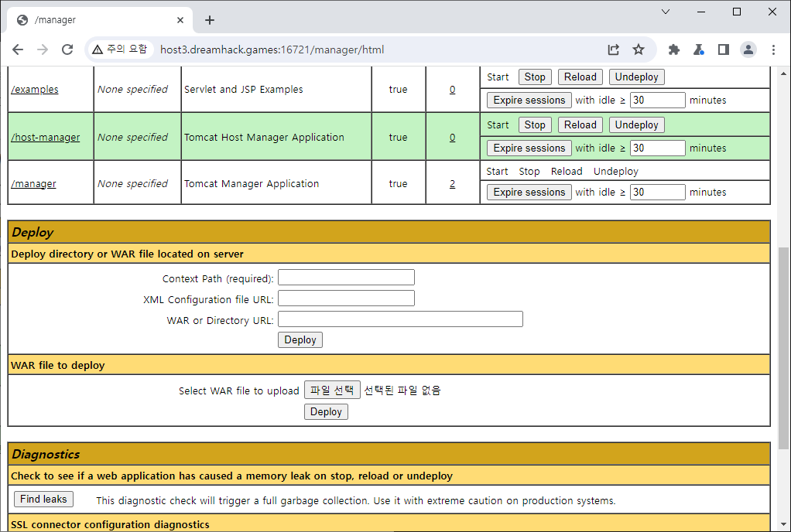
Task: Click the share page icon
Action: tap(613, 49)
